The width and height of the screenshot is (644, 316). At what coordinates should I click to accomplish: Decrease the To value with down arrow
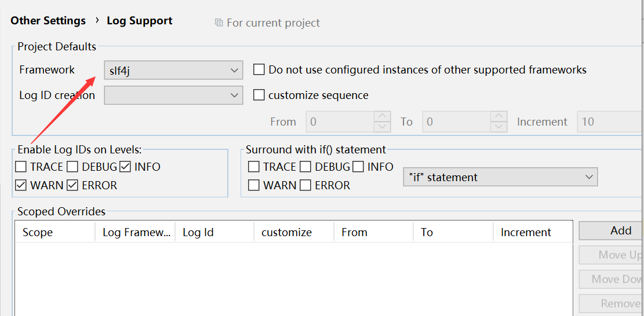coord(499,127)
